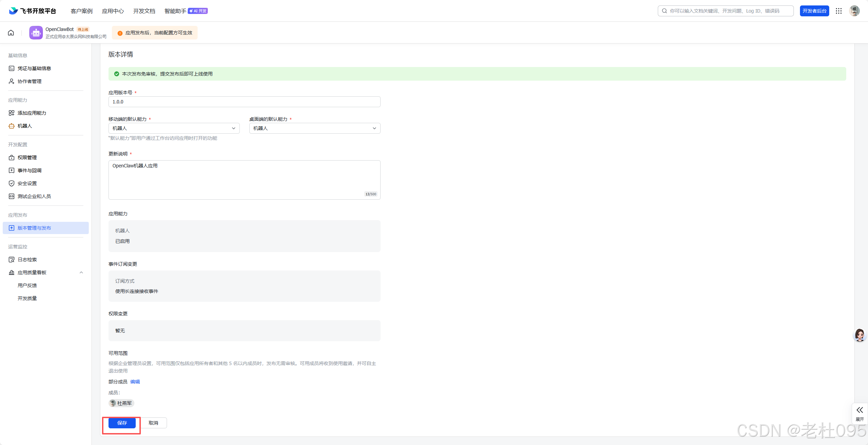The image size is (868, 445).
Task: Click the double-chevron expand panel icon
Action: [x=859, y=410]
